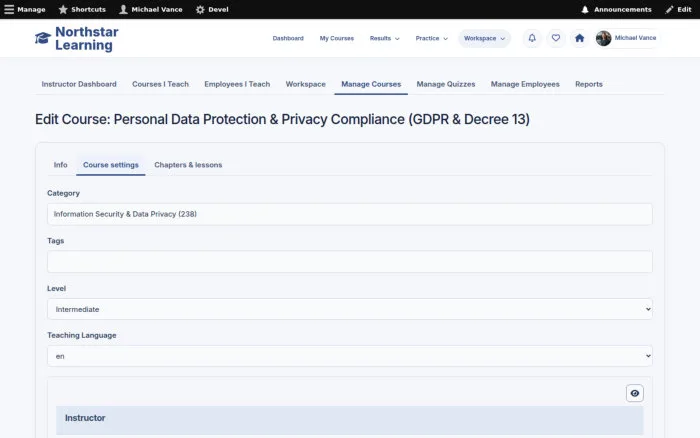Toggle the eye visibility button above Instructor
The image size is (700, 438).
point(634,393)
